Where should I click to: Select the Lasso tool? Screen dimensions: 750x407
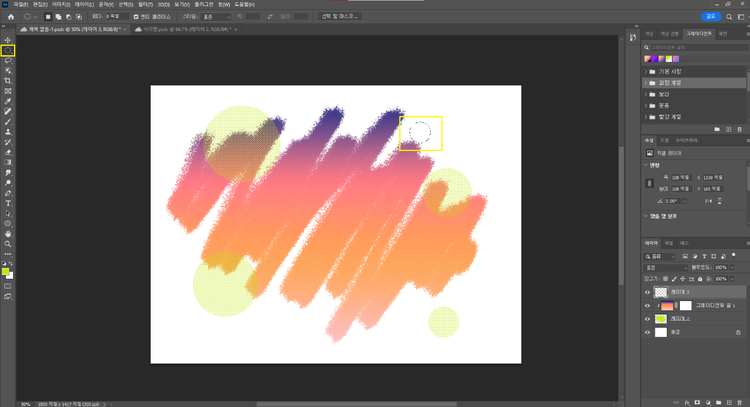(x=8, y=61)
